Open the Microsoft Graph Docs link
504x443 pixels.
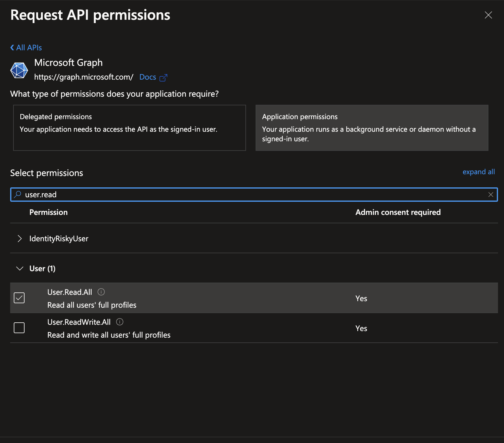coord(148,77)
